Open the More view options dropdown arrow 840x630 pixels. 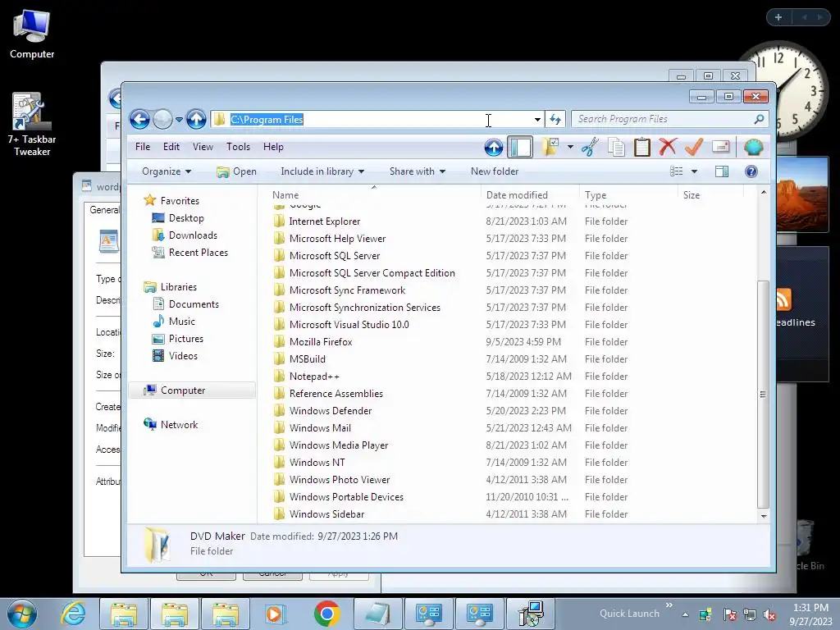pos(694,171)
